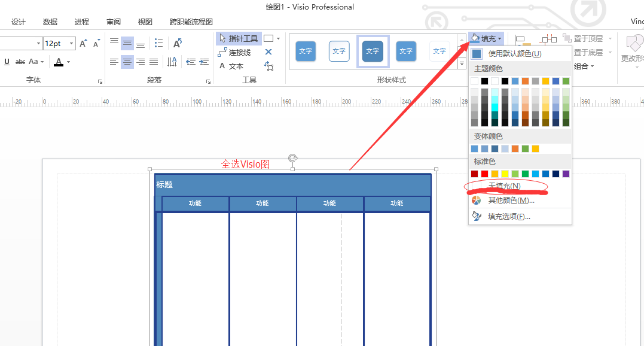
Task: Click the decrease font size icon
Action: click(x=96, y=43)
